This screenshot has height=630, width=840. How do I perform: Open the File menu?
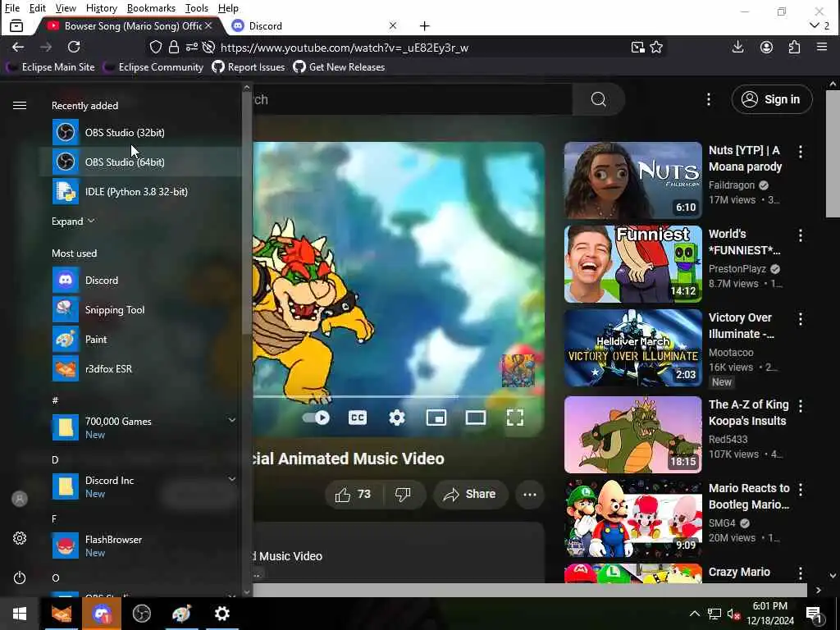pos(12,8)
